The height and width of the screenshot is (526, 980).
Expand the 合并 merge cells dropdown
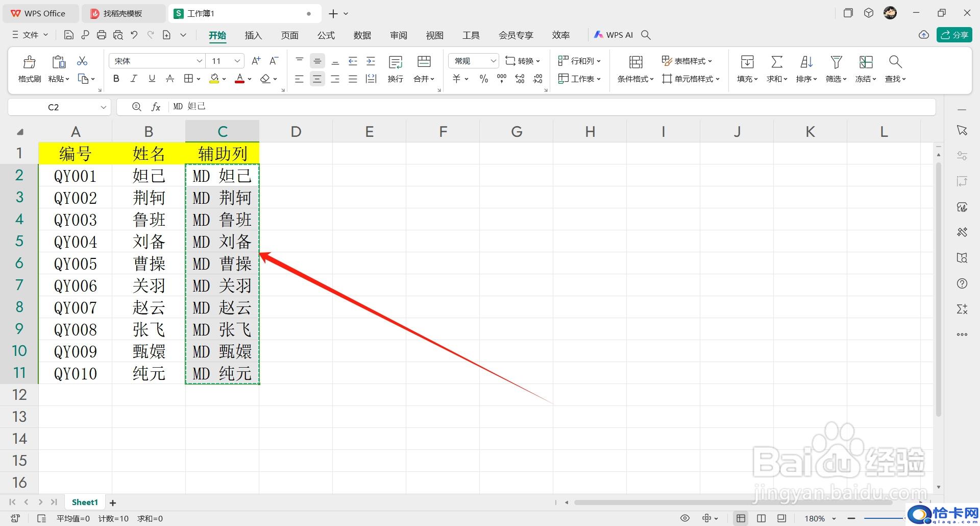click(x=424, y=79)
